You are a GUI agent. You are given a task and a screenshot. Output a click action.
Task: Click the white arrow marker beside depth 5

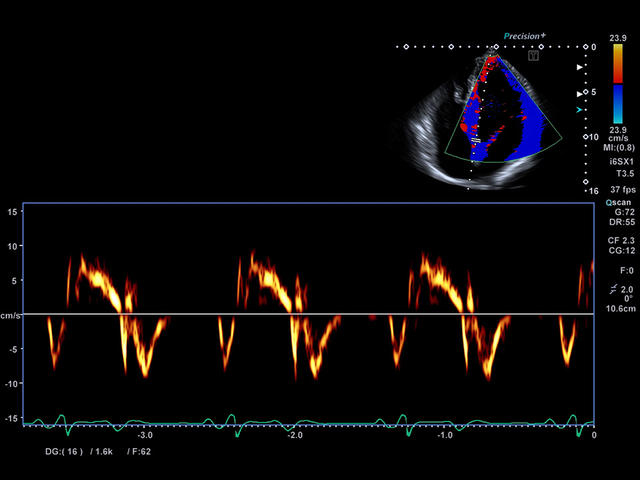(x=579, y=94)
